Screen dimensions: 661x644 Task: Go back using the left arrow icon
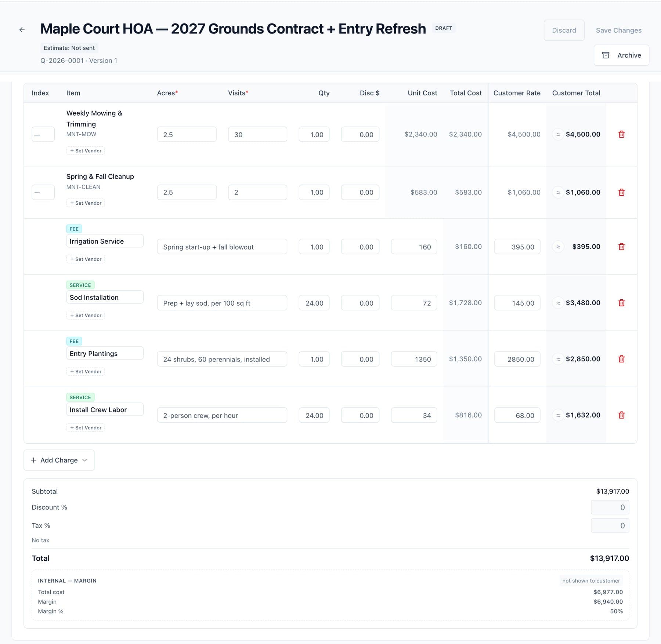[x=22, y=30]
